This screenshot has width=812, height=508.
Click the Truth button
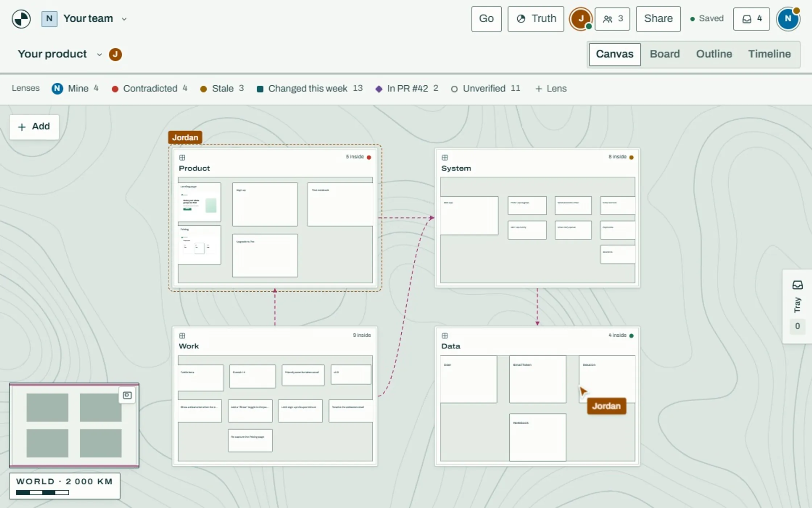[536, 19]
